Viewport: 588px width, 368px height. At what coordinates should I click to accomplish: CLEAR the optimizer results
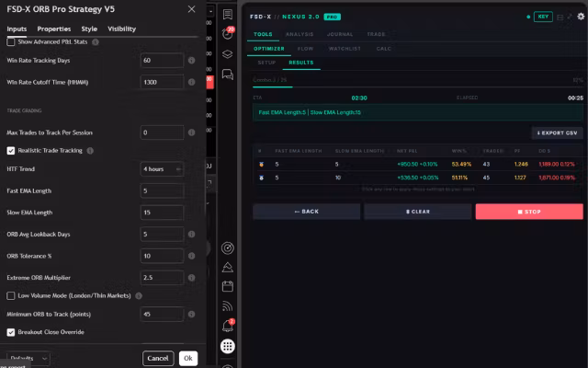tap(417, 212)
